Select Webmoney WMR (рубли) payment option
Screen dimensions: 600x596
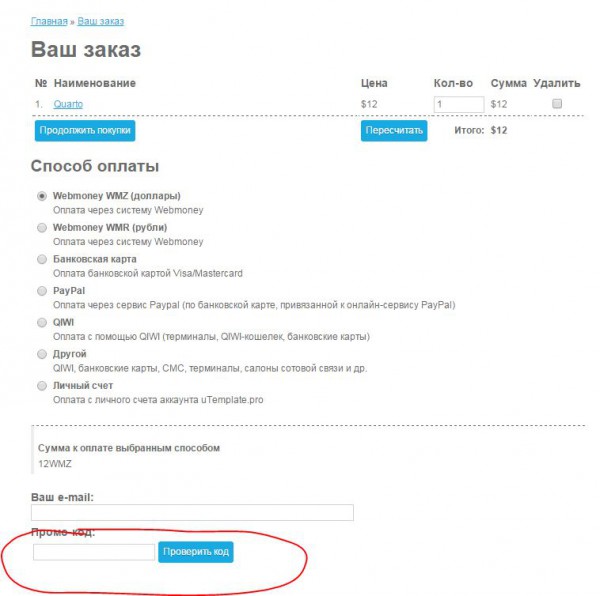42,228
